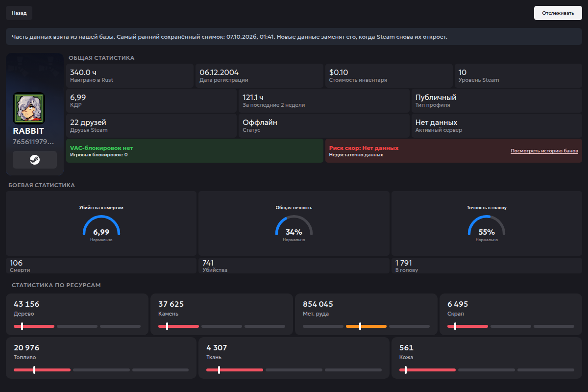Start tracking with the Отслеживать button
Image resolution: width=588 pixels, height=392 pixels.
pos(558,13)
